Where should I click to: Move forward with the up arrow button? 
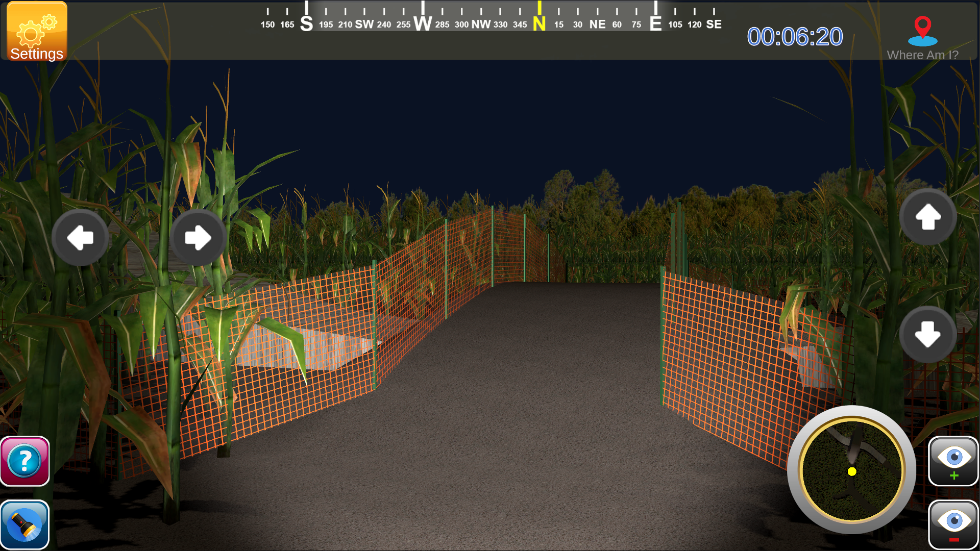pyautogui.click(x=928, y=217)
